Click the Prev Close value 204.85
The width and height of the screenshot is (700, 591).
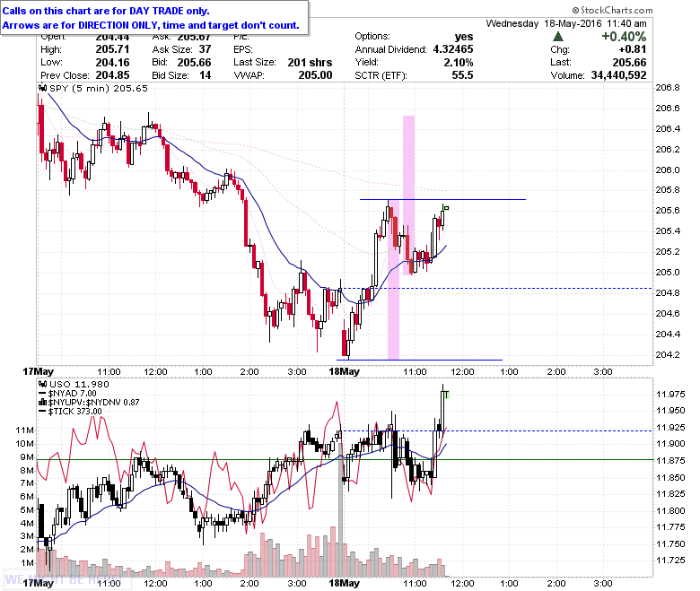[x=112, y=75]
